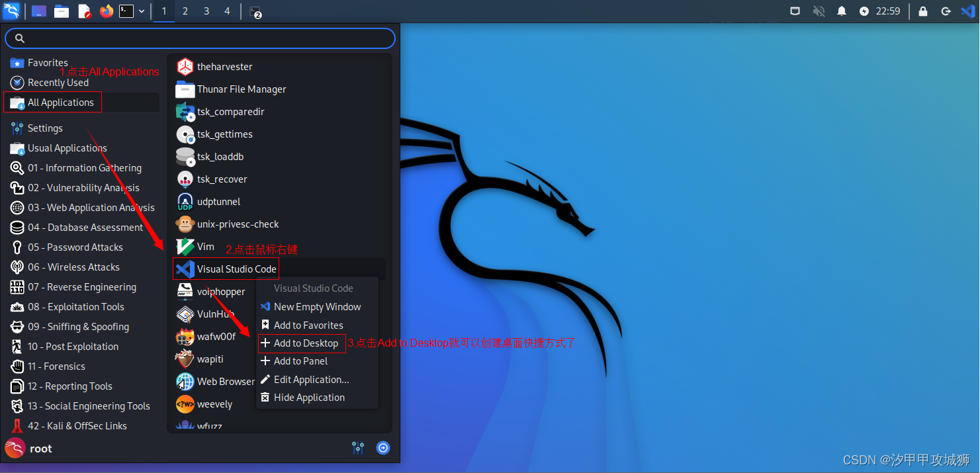
Task: Click the Show Desktop panel icon
Action: [x=39, y=11]
